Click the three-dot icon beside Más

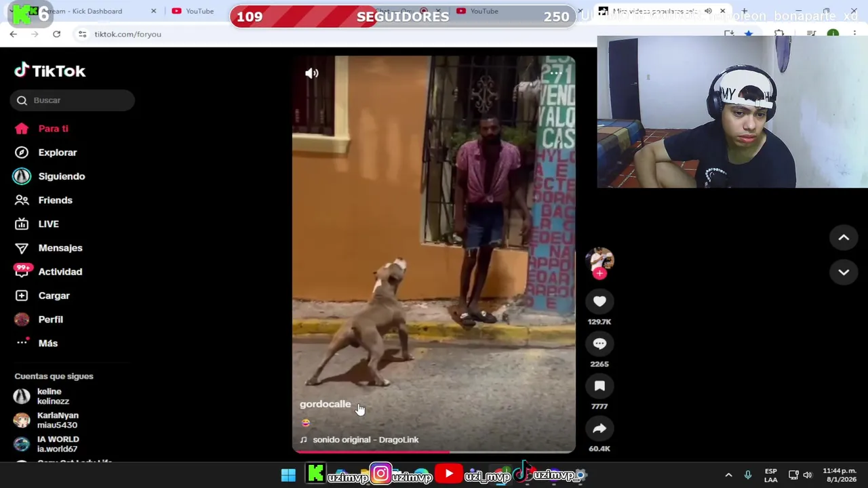pyautogui.click(x=22, y=342)
